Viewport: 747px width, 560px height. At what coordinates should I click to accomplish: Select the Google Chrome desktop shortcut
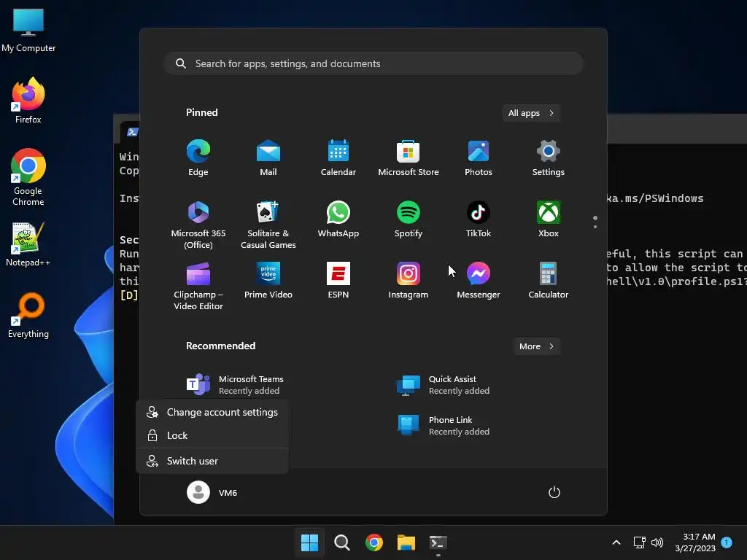point(28,177)
